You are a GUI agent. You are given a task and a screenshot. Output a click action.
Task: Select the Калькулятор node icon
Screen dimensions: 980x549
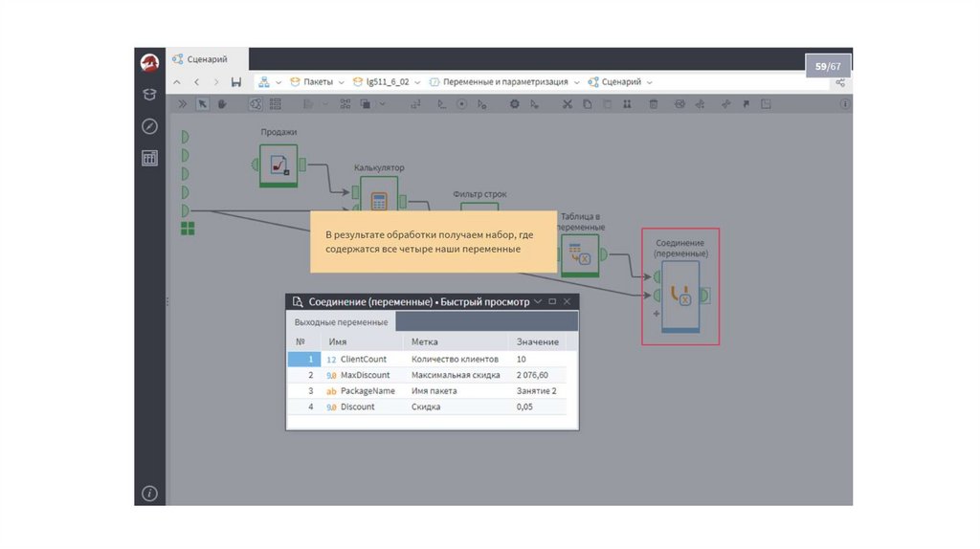click(x=379, y=201)
